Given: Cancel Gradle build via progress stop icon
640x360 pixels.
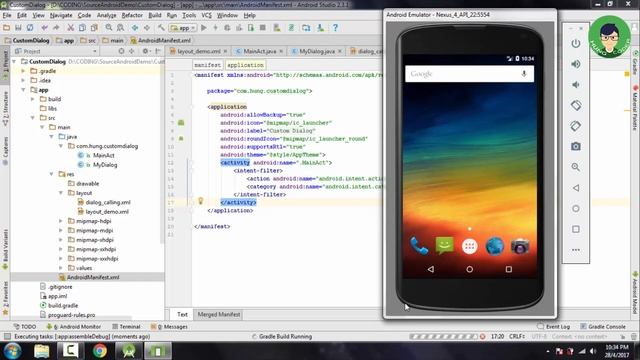Looking at the screenshot, I should (483, 337).
